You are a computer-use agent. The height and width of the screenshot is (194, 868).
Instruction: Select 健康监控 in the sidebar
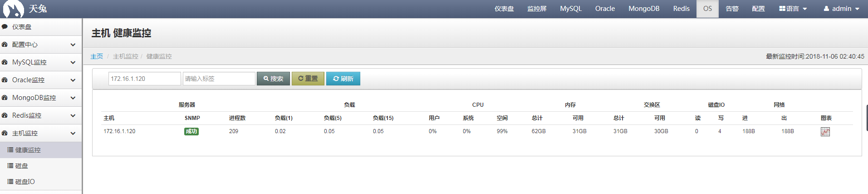click(x=28, y=150)
